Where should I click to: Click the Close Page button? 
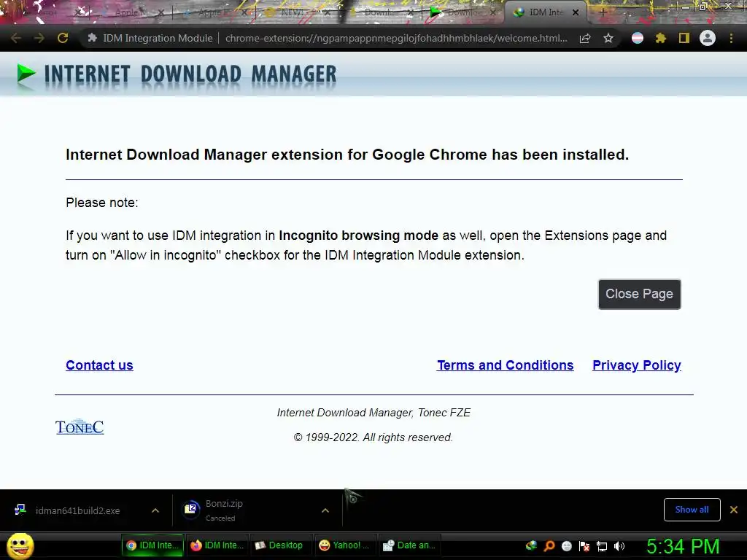[x=639, y=295]
